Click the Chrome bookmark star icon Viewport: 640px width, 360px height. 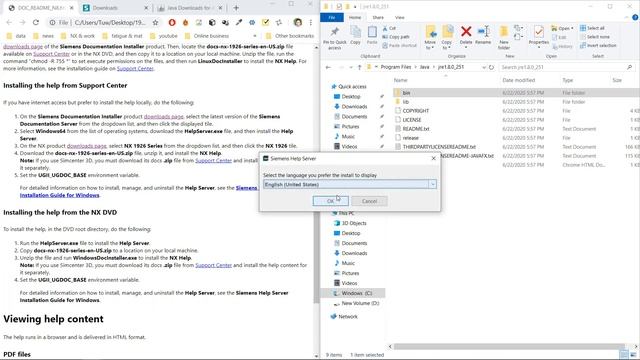[156, 22]
